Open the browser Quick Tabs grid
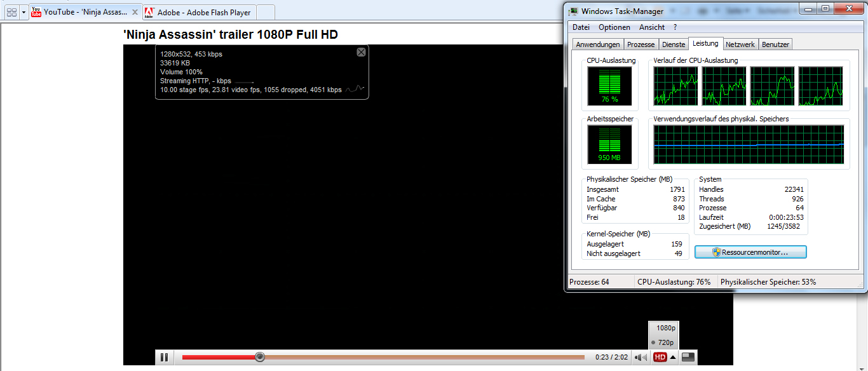868x371 pixels. tap(11, 12)
